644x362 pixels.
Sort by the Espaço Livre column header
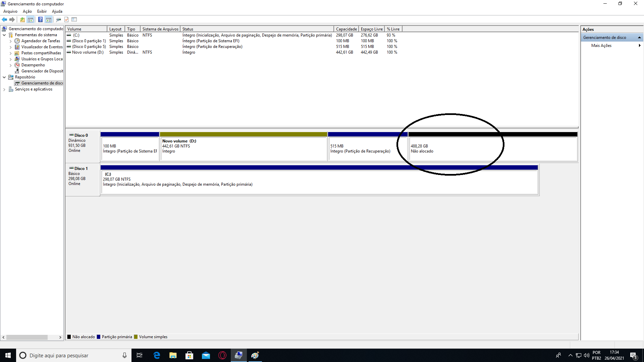(372, 29)
